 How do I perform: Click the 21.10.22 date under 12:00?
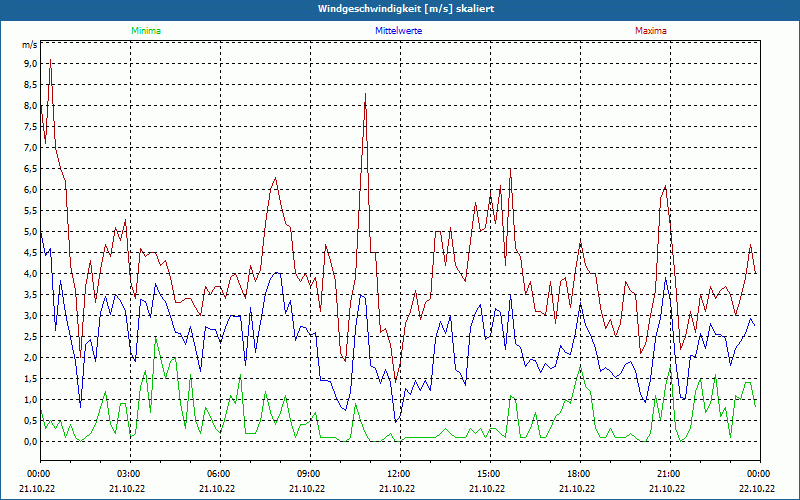pyautogui.click(x=396, y=488)
